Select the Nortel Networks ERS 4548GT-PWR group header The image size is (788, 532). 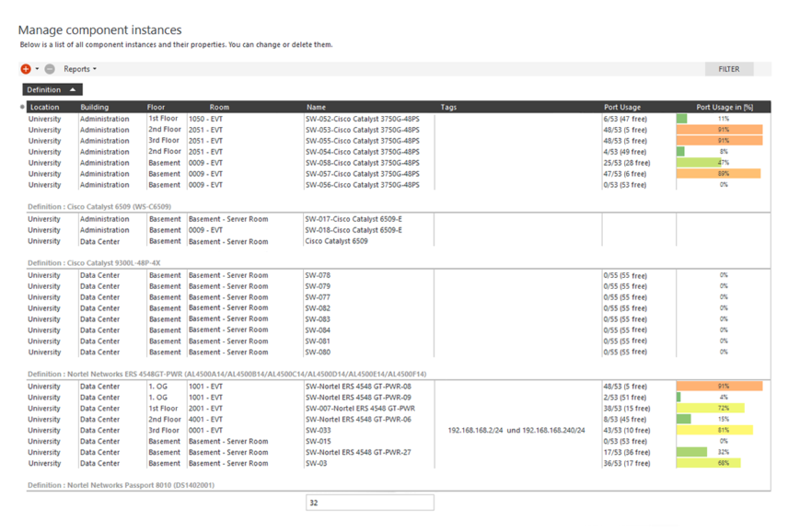pyautogui.click(x=226, y=374)
